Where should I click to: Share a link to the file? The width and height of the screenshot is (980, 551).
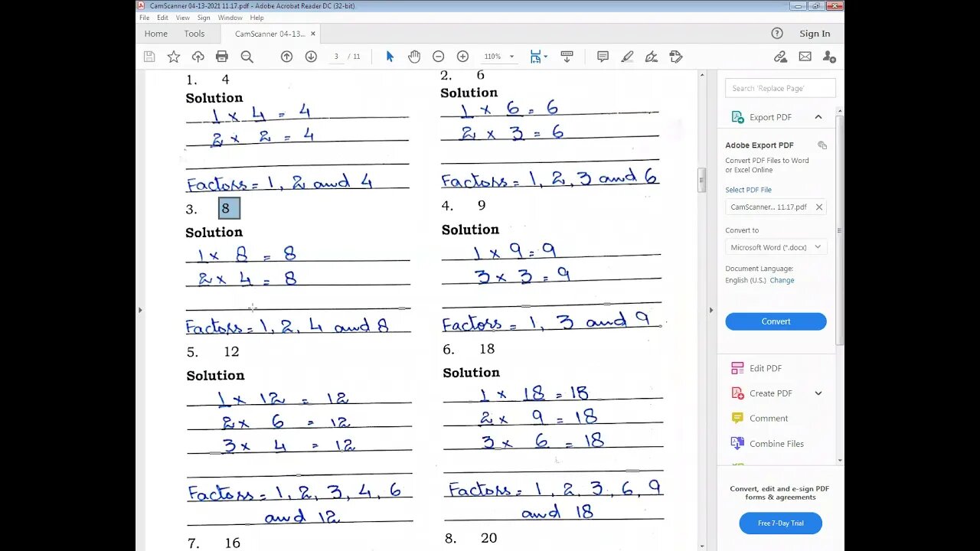click(780, 57)
